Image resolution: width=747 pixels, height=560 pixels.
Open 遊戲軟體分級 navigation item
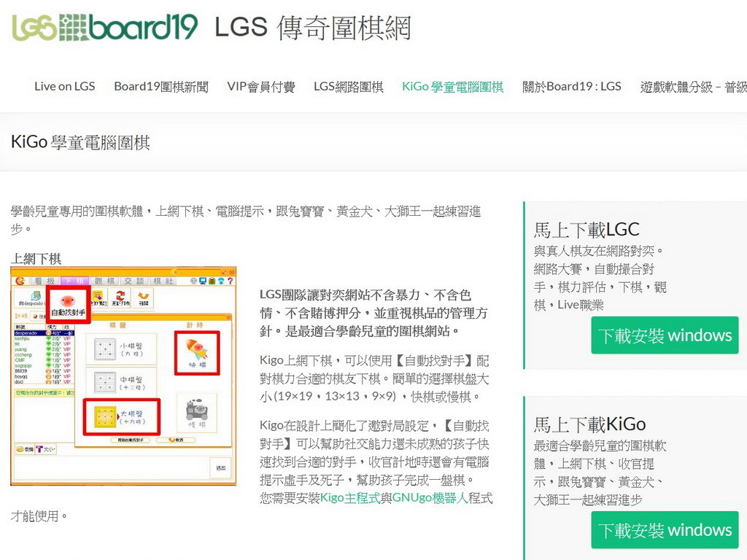click(693, 86)
